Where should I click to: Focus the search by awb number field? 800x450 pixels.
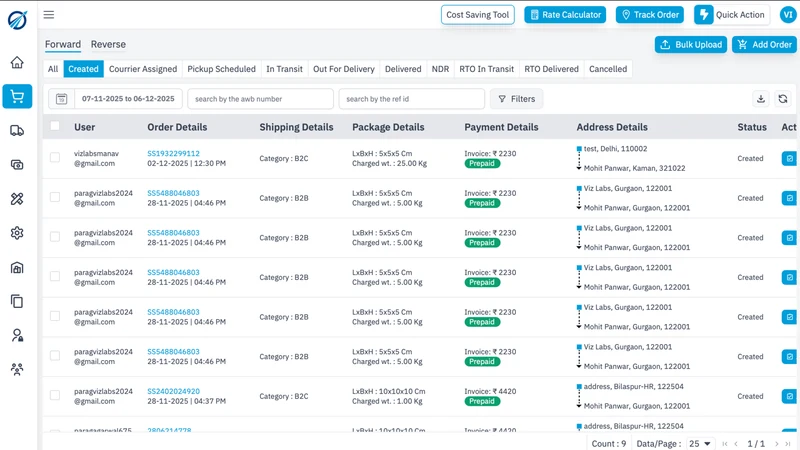(261, 99)
